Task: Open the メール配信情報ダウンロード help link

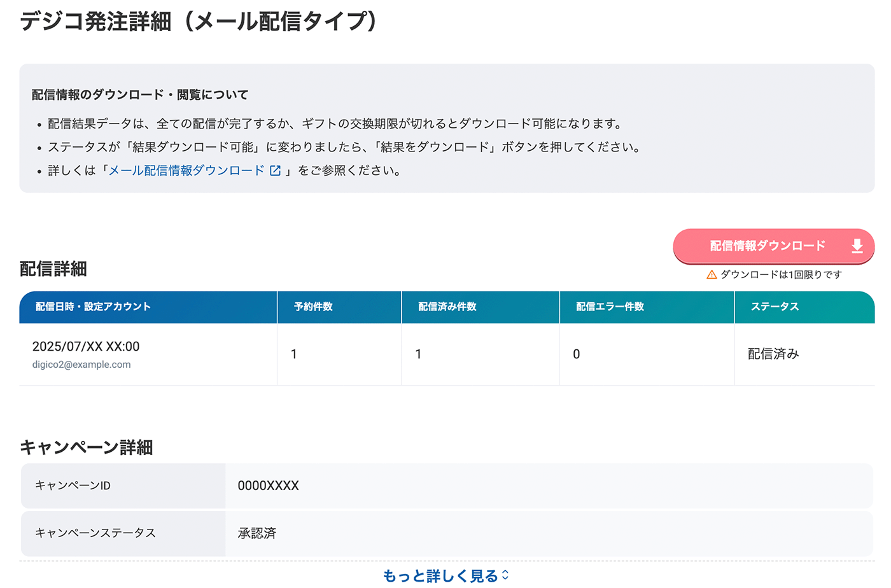Action: [x=186, y=171]
